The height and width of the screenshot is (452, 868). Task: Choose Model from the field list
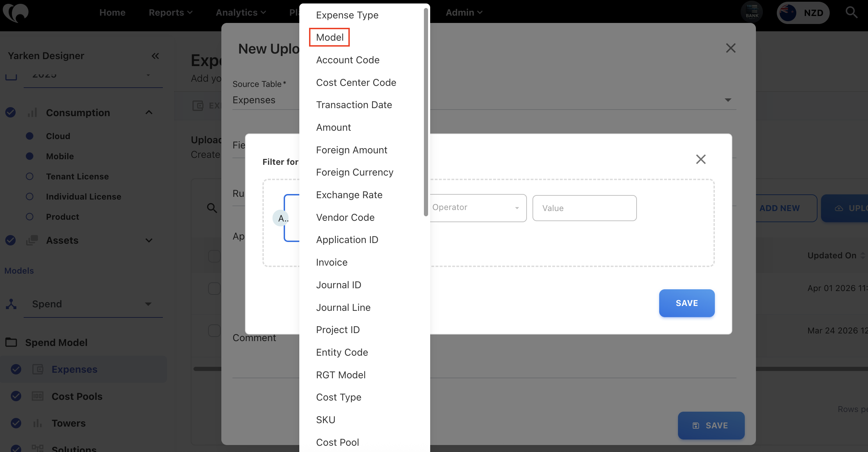pos(330,37)
